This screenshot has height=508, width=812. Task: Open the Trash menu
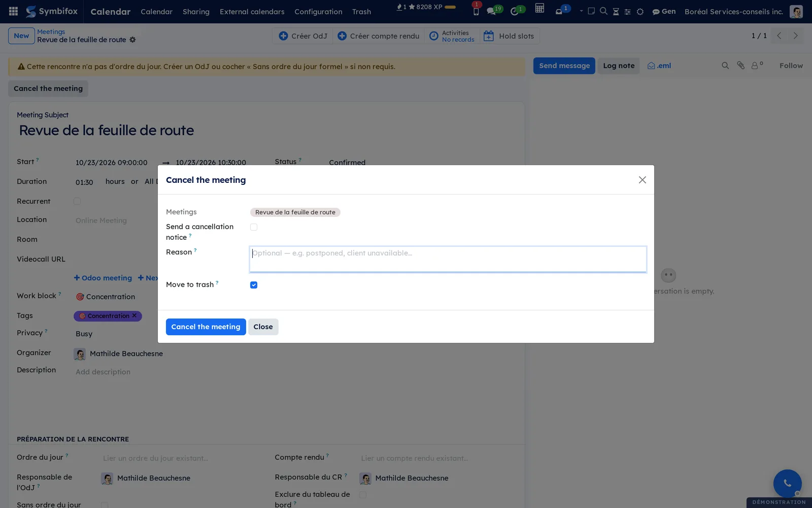click(x=361, y=12)
